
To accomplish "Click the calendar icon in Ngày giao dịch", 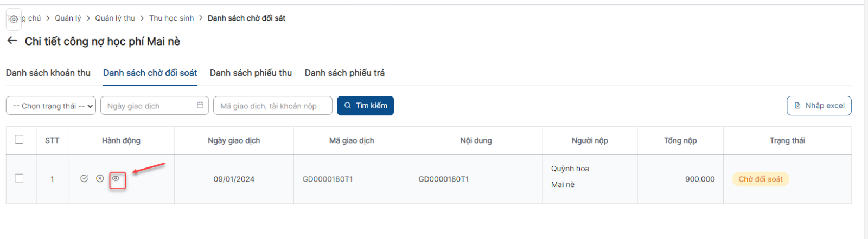I will pyautogui.click(x=200, y=105).
